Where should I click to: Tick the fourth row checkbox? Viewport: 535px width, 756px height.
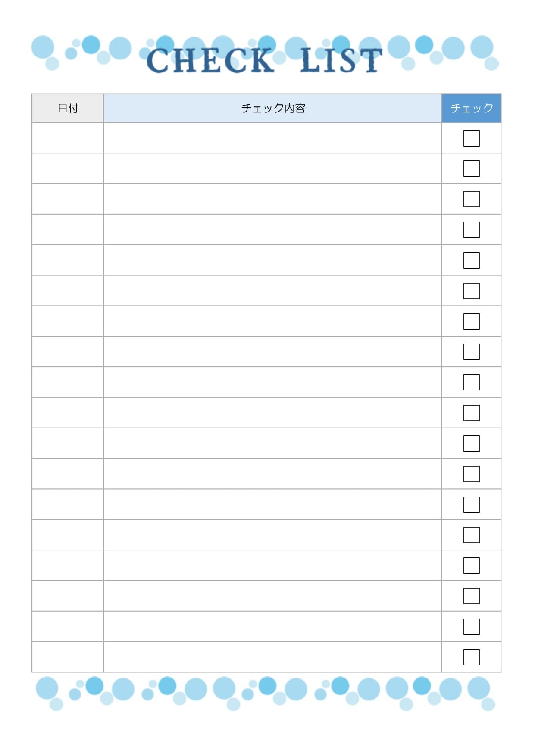(471, 230)
